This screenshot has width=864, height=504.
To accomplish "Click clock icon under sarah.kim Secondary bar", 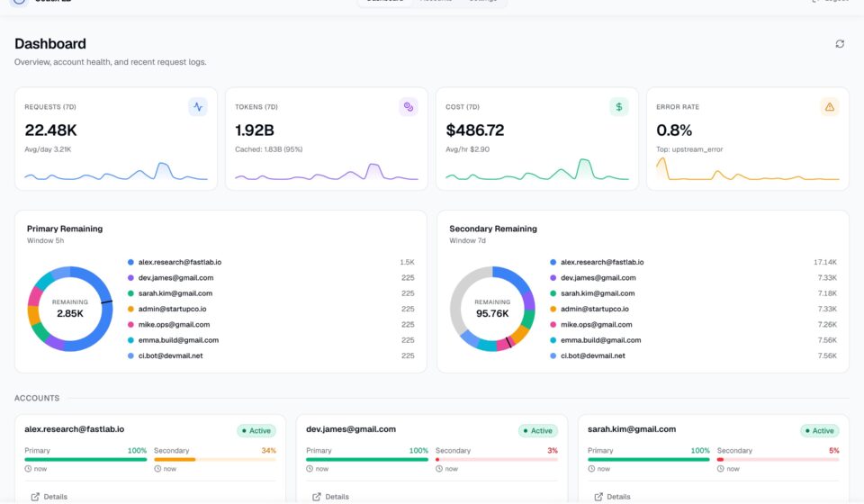I will tap(721, 469).
